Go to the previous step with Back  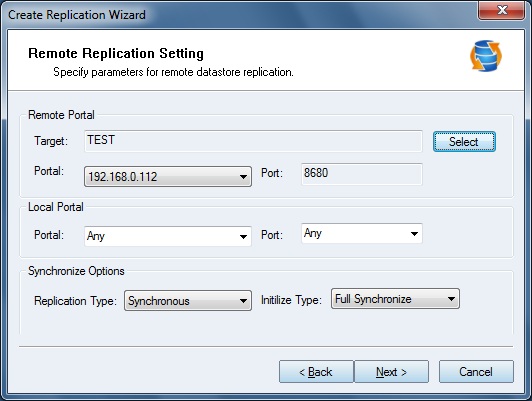pos(316,372)
